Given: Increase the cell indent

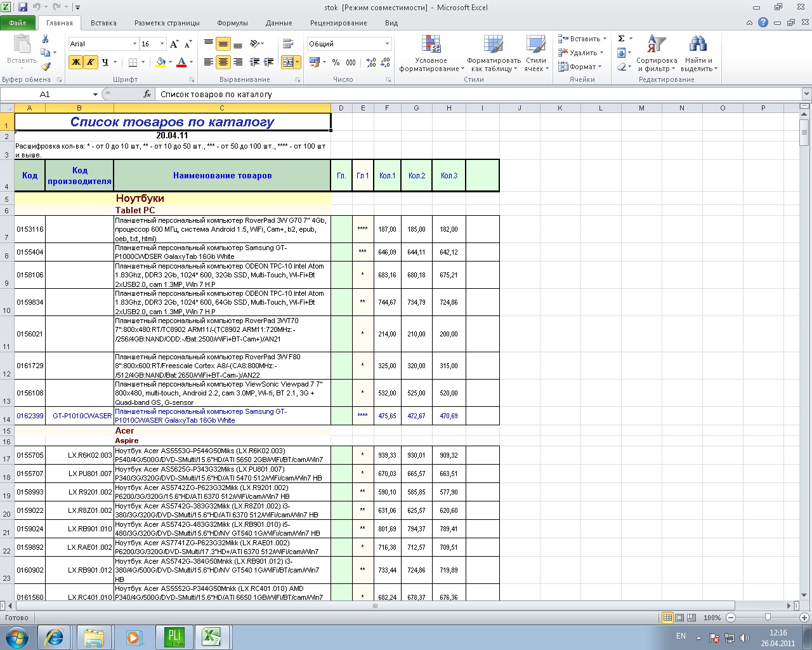Looking at the screenshot, I should click(x=269, y=62).
